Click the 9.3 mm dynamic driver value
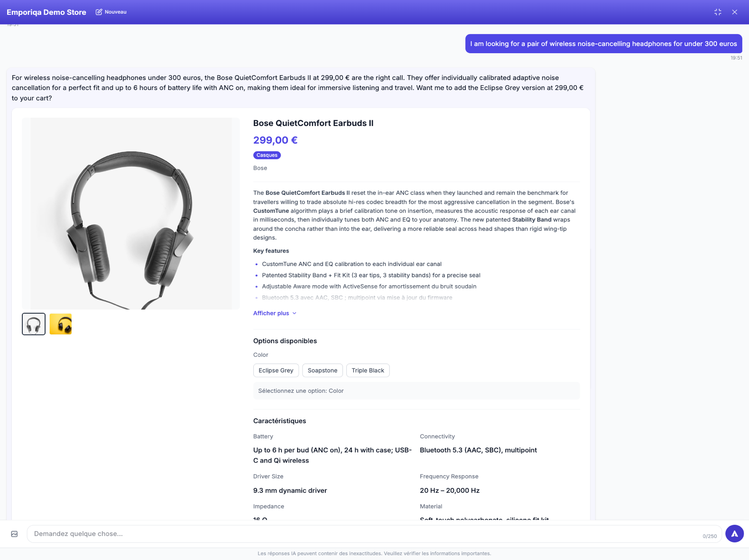Image resolution: width=749 pixels, height=560 pixels. pos(290,491)
